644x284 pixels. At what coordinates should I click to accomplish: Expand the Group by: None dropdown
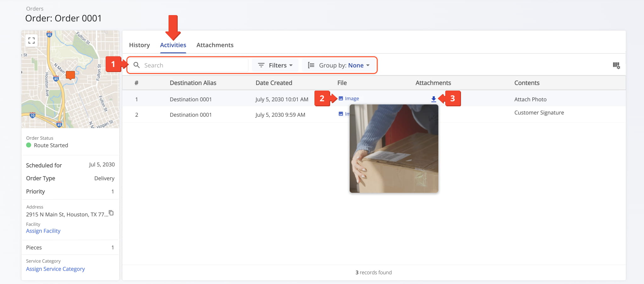click(339, 65)
